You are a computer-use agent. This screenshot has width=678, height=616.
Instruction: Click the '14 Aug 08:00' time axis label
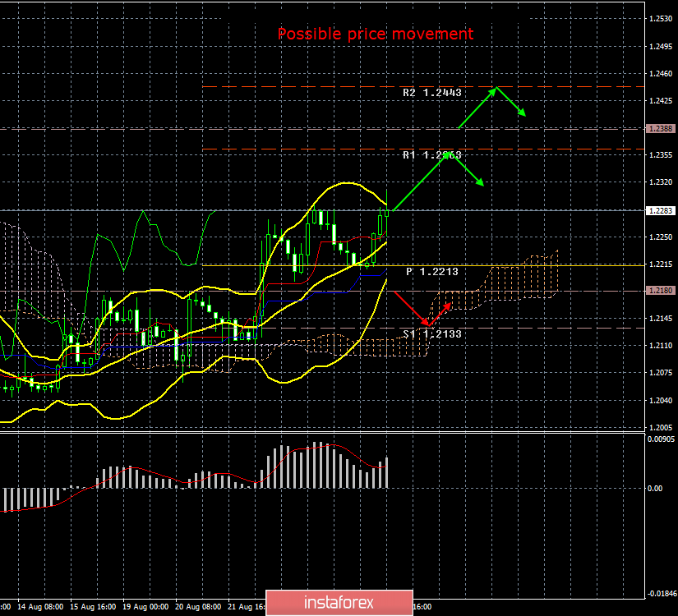pos(40,607)
